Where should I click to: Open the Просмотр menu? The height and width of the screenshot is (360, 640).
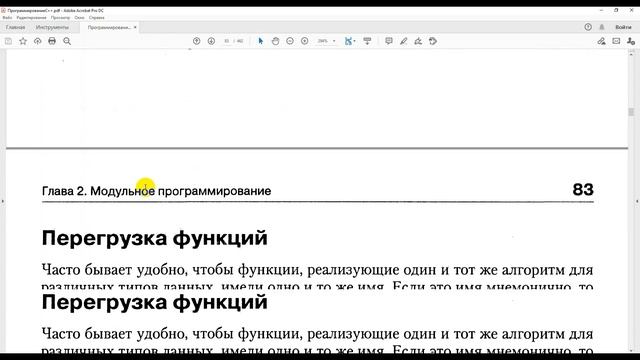pyautogui.click(x=60, y=18)
